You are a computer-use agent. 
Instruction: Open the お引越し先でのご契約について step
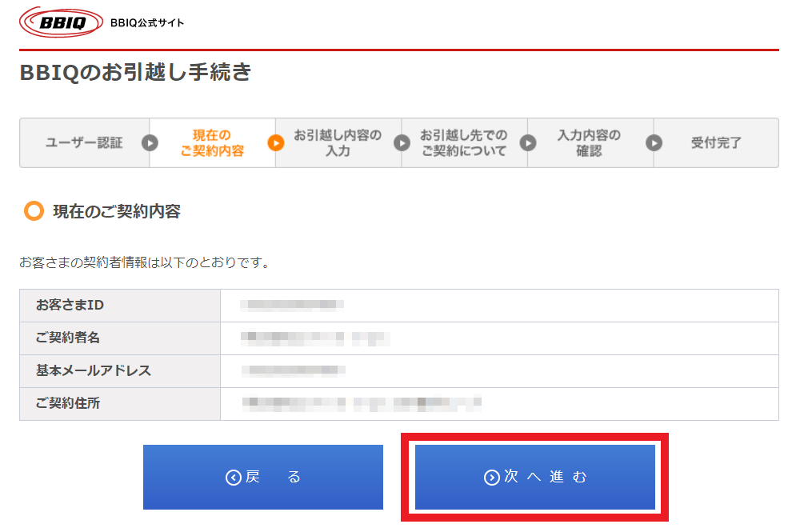tap(464, 143)
